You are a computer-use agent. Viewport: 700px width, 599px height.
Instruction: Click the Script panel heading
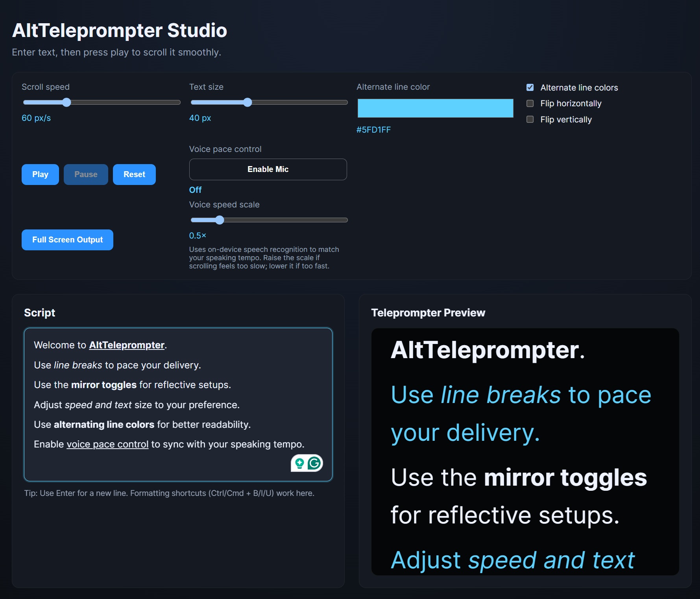(40, 313)
